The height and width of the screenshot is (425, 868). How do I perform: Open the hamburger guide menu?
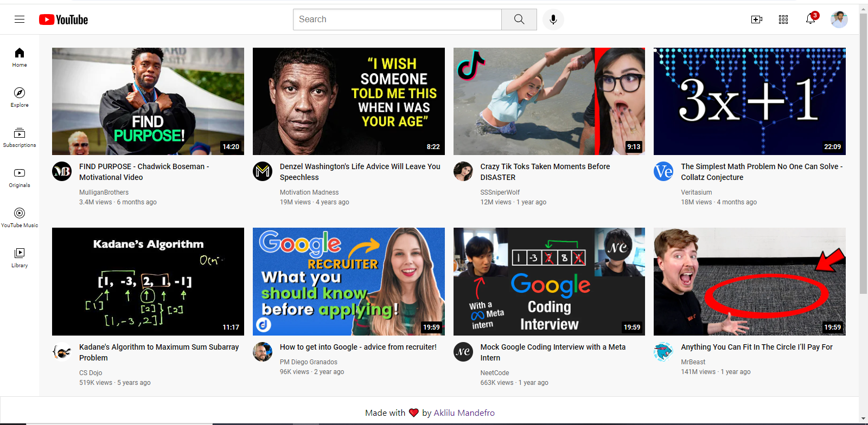(x=20, y=20)
